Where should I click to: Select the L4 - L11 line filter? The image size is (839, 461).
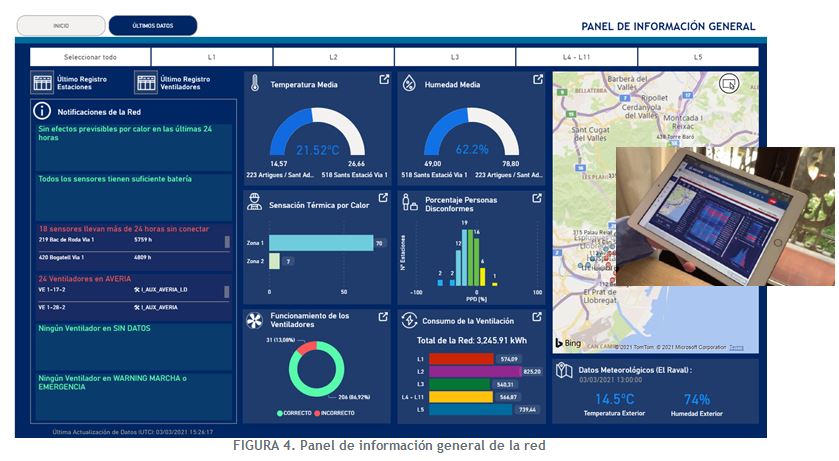pos(577,57)
